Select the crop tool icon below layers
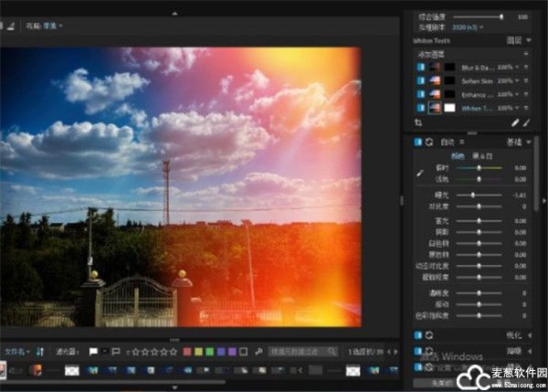The height and width of the screenshot is (392, 548). coord(418,122)
